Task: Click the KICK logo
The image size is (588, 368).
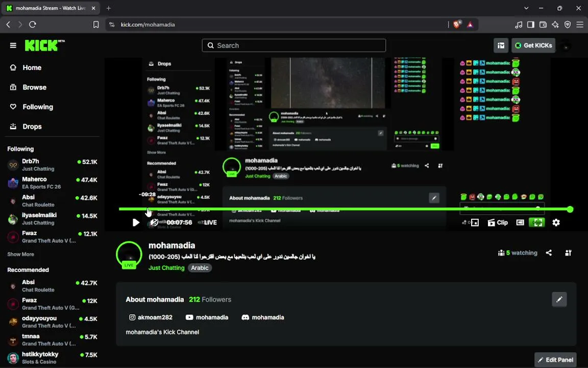Action: (x=44, y=45)
